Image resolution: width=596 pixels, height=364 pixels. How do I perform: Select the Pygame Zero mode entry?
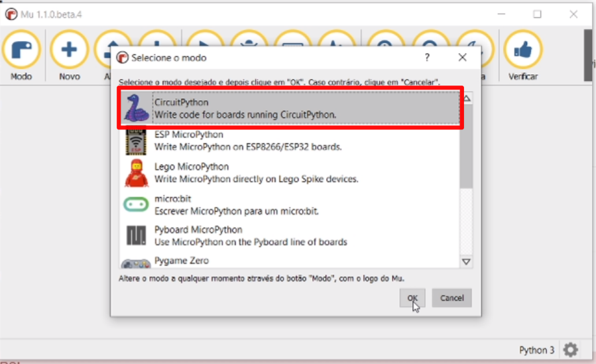(x=290, y=261)
